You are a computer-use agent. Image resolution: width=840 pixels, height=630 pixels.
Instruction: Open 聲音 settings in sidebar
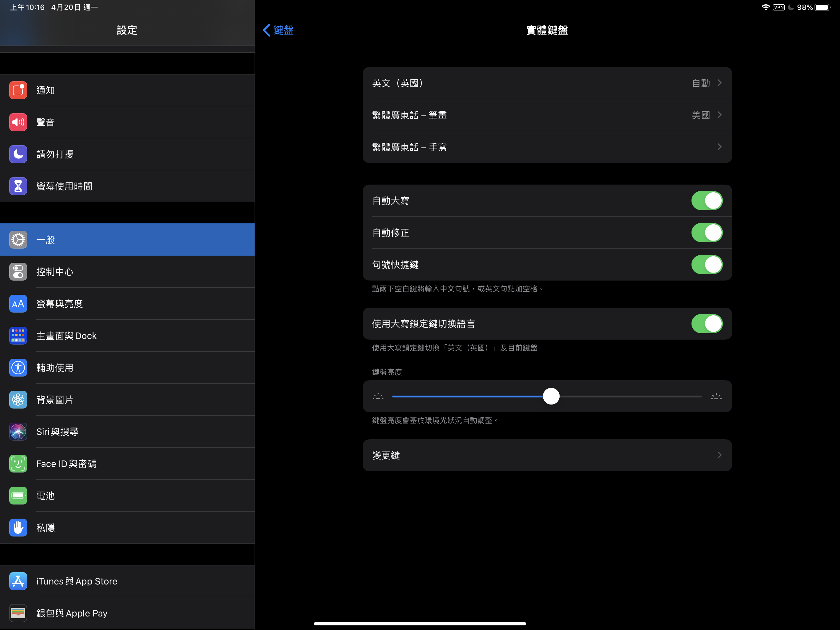(127, 122)
